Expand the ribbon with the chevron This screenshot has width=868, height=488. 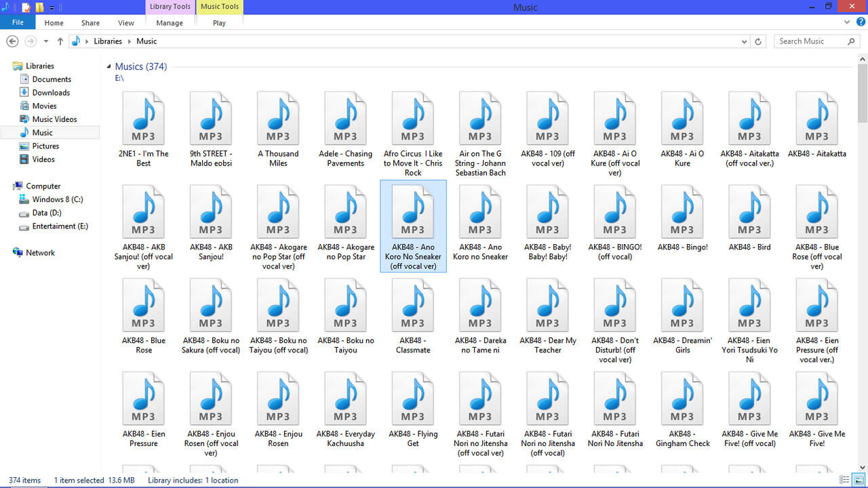click(x=847, y=22)
